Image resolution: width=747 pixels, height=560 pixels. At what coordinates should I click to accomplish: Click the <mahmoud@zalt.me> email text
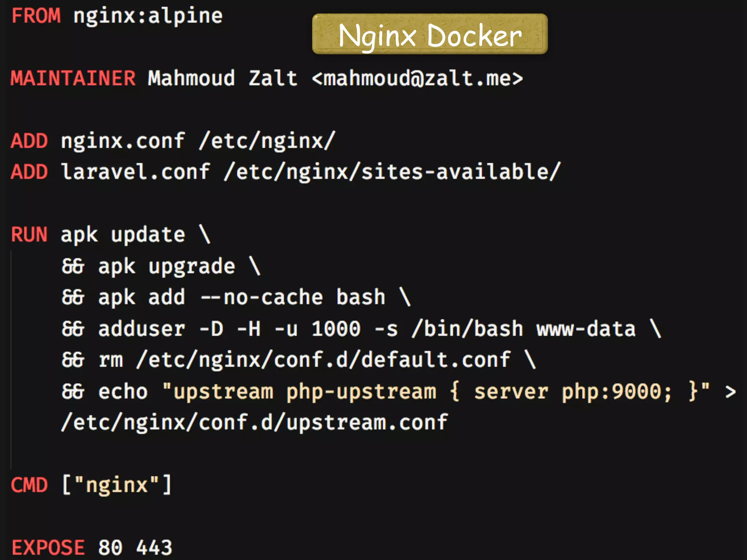pyautogui.click(x=418, y=78)
